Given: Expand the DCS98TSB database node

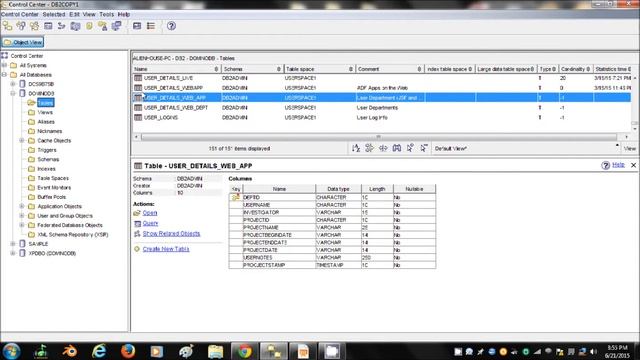Looking at the screenshot, I should [x=13, y=84].
